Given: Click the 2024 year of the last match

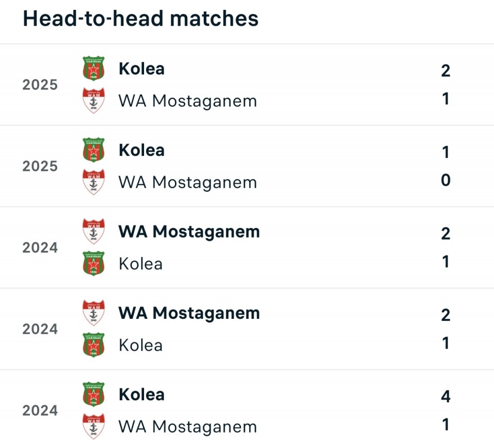Looking at the screenshot, I should [40, 411].
